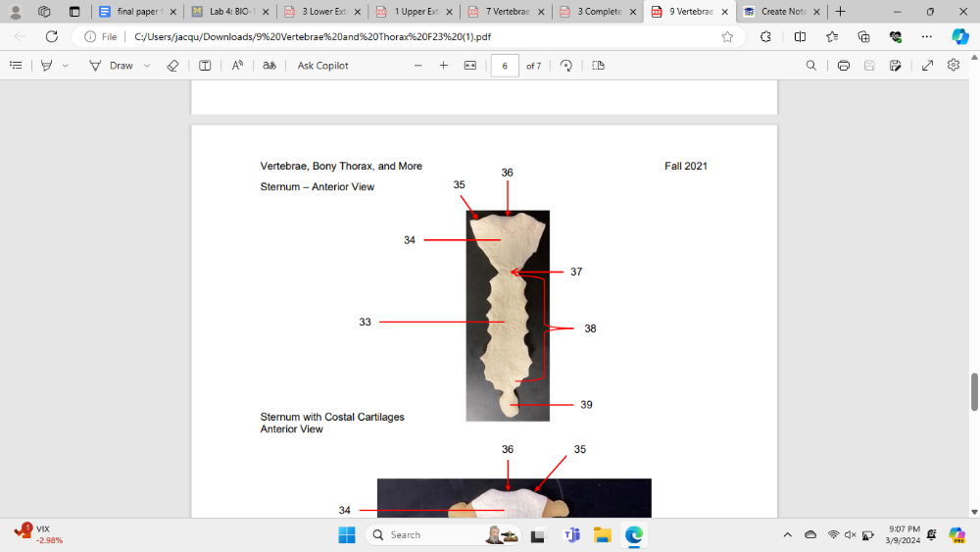Open the table of contents icon
This screenshot has height=552, width=980.
[x=16, y=66]
